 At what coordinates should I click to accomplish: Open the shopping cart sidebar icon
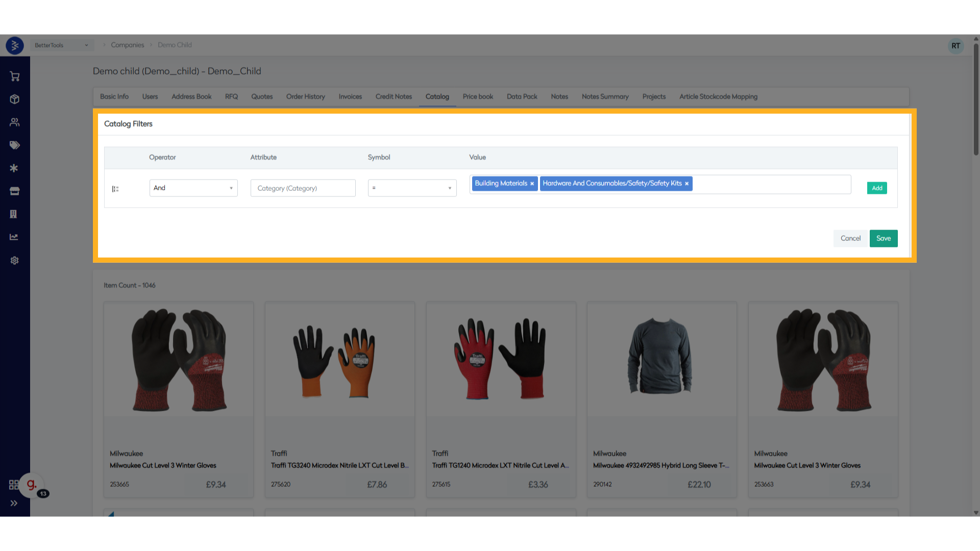tap(14, 77)
